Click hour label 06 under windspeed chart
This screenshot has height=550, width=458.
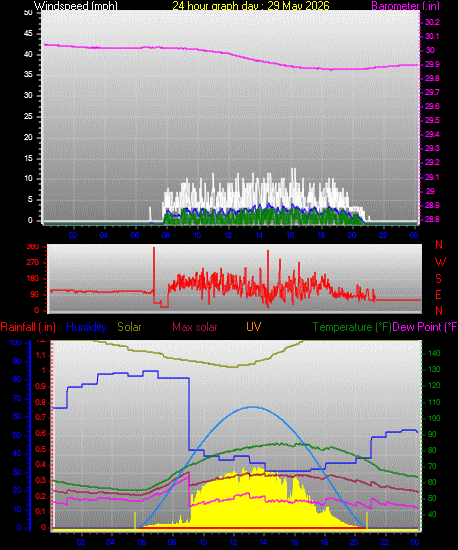pyautogui.click(x=135, y=235)
